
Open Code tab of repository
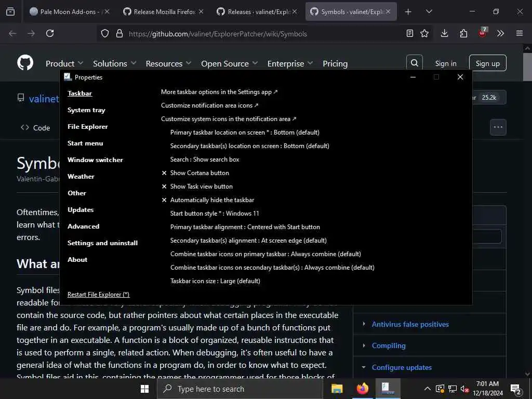pos(35,128)
